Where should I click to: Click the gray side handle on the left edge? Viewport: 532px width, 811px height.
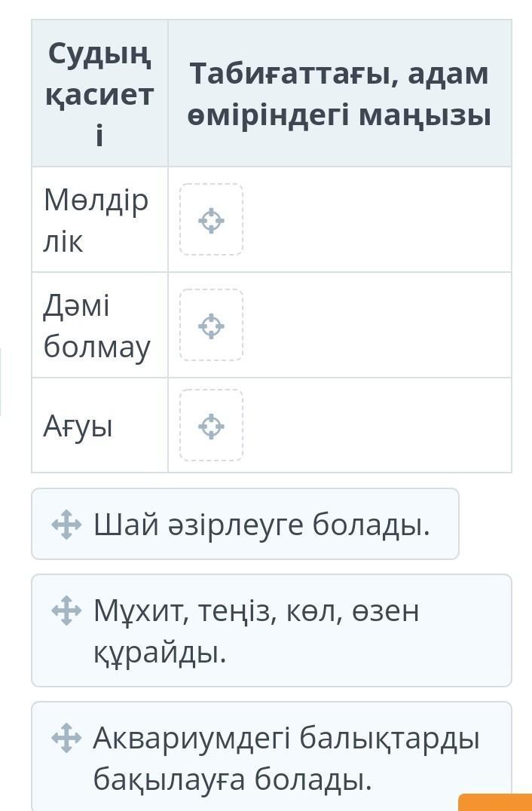[1, 382]
